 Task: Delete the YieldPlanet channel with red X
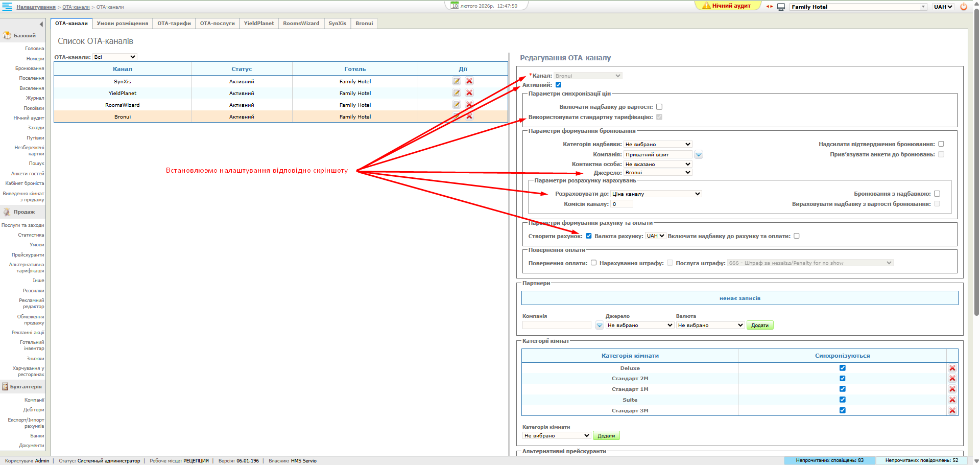pyautogui.click(x=469, y=93)
